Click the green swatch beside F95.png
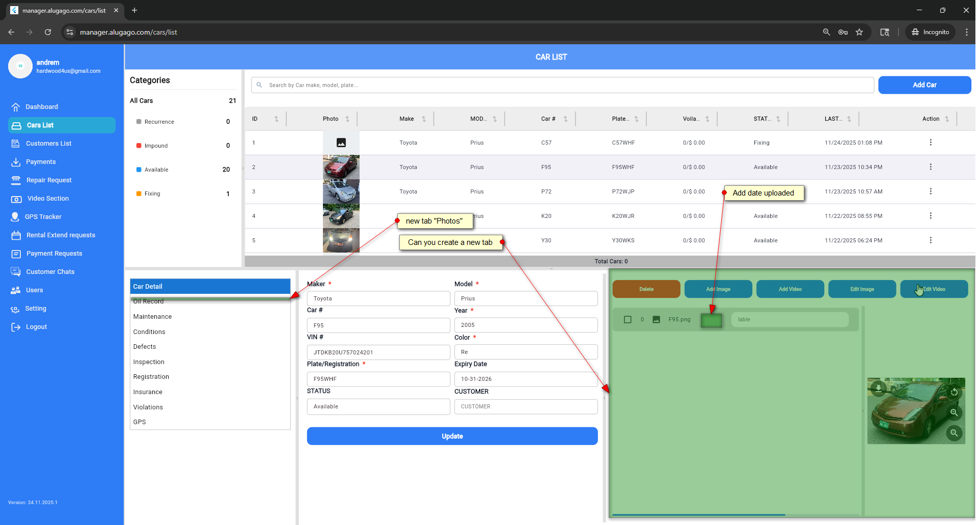 coord(711,320)
